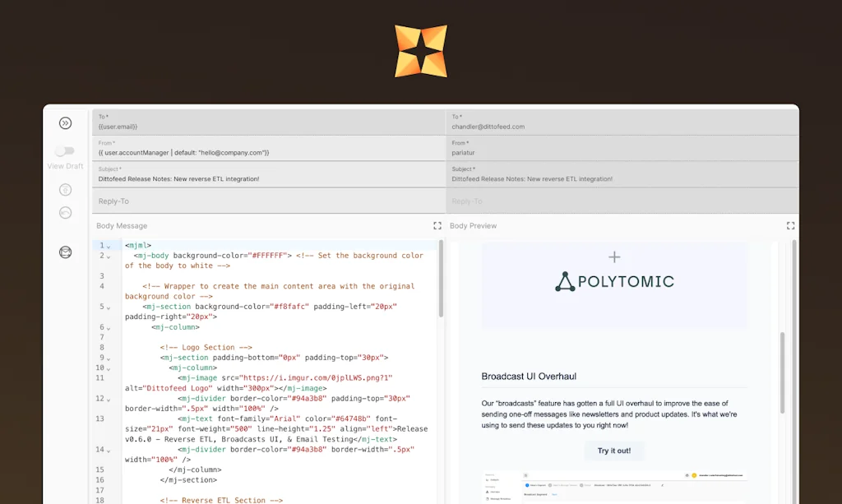The image size is (842, 504).
Task: Expand the Body Preview pane to fullscreen
Action: (790, 225)
